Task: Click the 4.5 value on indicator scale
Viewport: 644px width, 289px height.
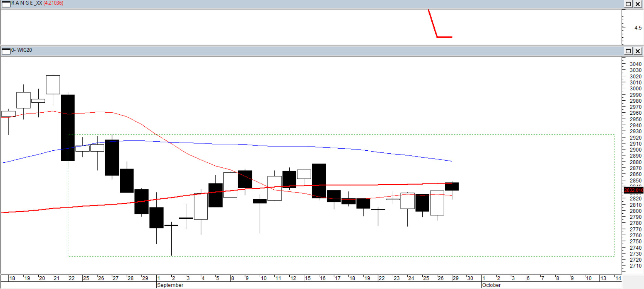Action: (638, 28)
